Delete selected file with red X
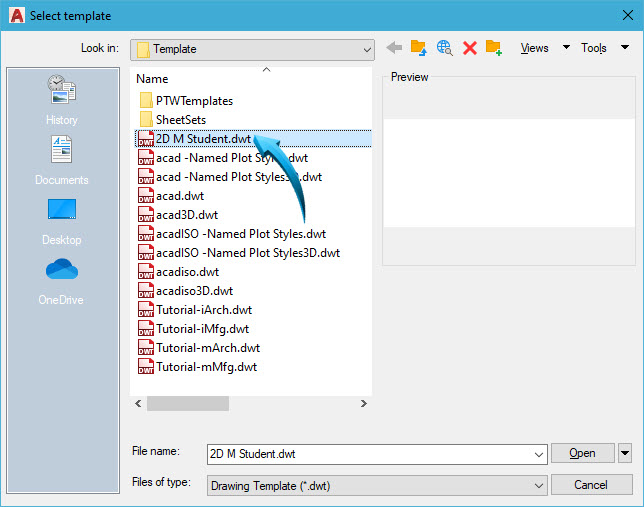This screenshot has height=507, width=644. click(469, 48)
